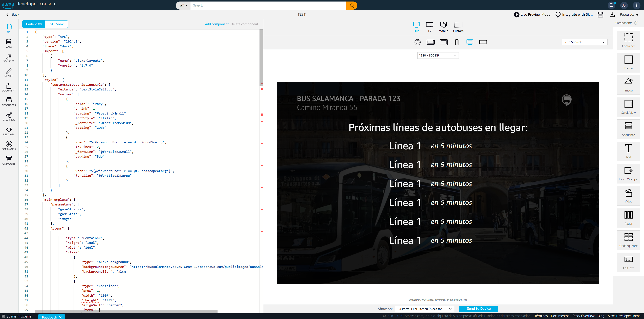644x319 pixels.
Task: Open the All search filter dropdown
Action: coord(183,5)
